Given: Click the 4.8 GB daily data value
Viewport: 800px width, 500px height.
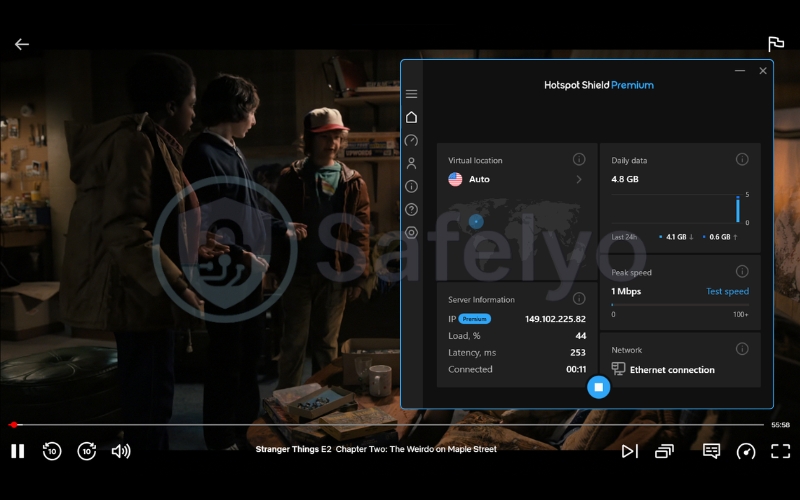Looking at the screenshot, I should click(624, 179).
